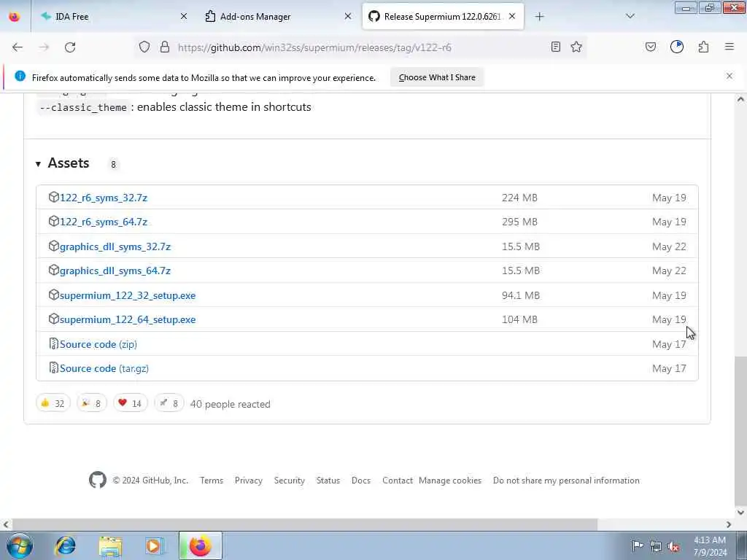Click heart reaction with 14
The width and height of the screenshot is (747, 560).
tap(130, 403)
